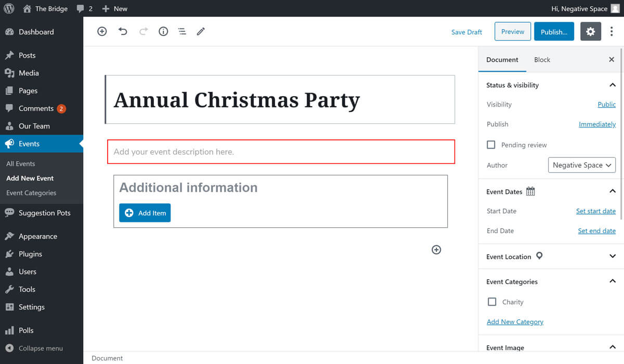
Task: Check the Charity category checkbox
Action: pos(492,302)
